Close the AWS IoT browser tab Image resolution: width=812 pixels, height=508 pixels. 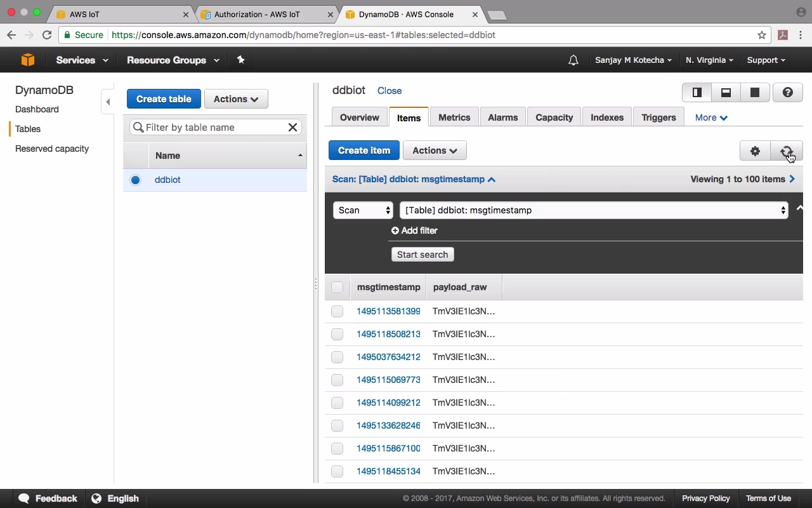click(186, 14)
